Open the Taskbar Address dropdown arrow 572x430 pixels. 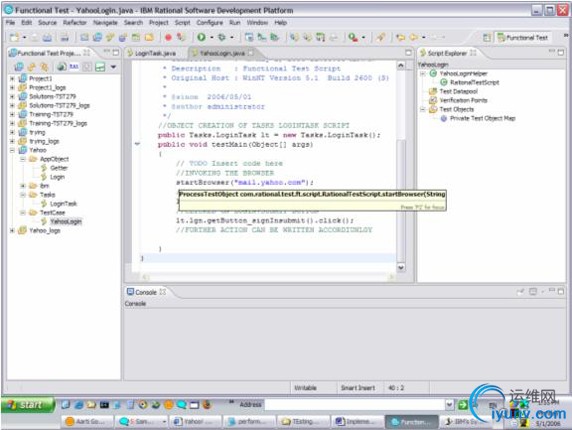(x=449, y=404)
